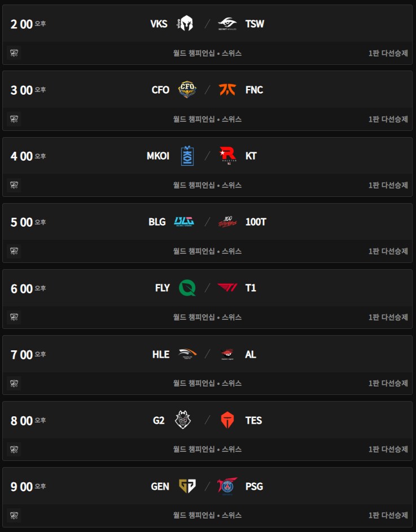Click the FlyQuest green logo

(187, 288)
